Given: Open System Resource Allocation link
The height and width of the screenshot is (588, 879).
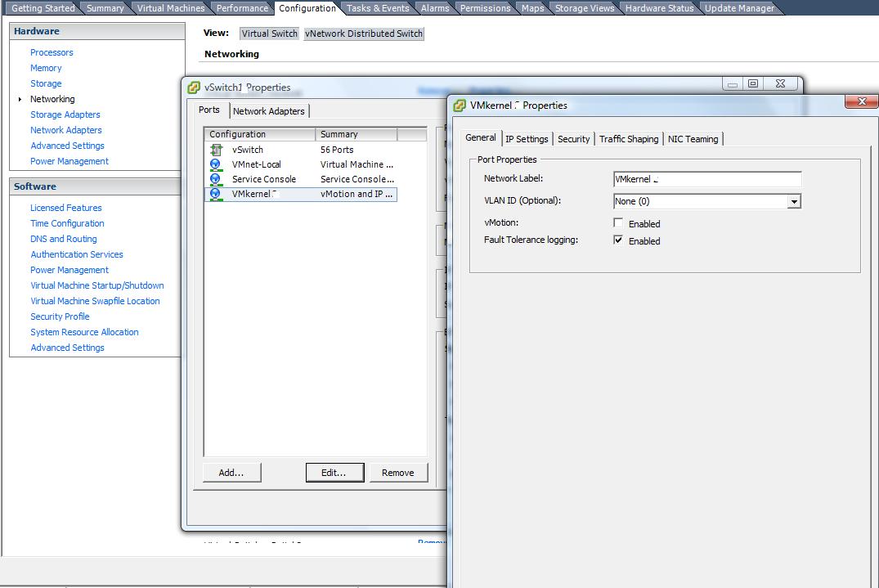Looking at the screenshot, I should click(x=84, y=332).
